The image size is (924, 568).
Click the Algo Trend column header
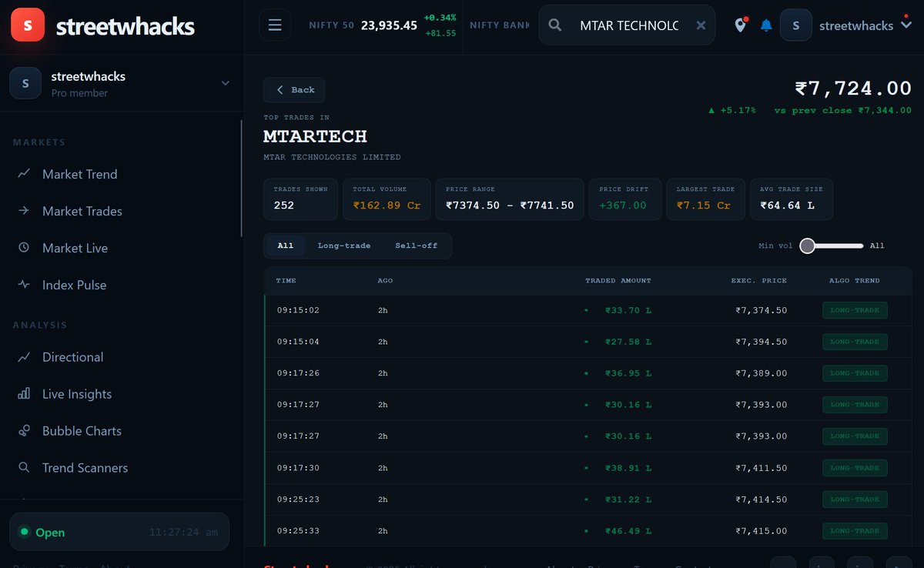(x=855, y=281)
